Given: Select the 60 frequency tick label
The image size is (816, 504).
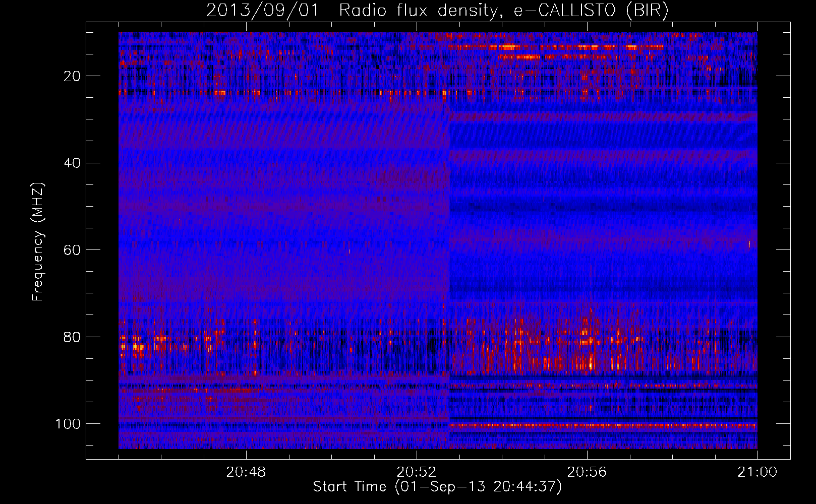Looking at the screenshot, I should (x=73, y=250).
